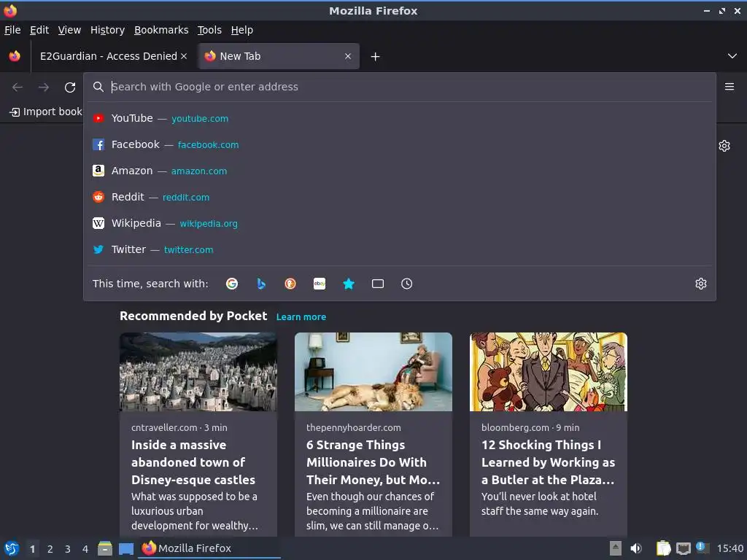This screenshot has height=560, width=747.
Task: Open the volume speaker tray icon
Action: tap(636, 548)
